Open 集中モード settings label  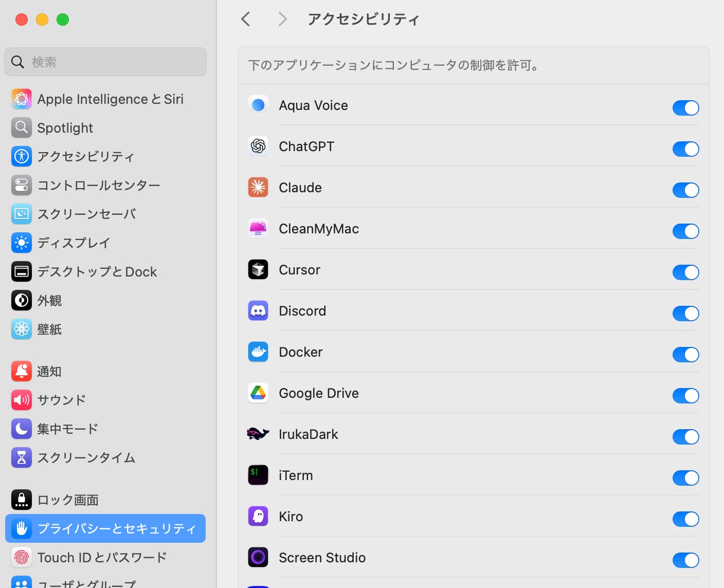(x=68, y=429)
